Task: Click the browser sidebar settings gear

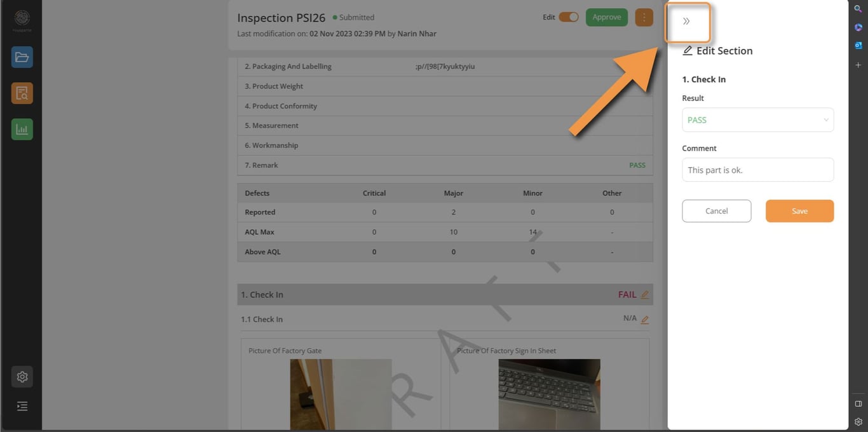Action: coord(858,422)
